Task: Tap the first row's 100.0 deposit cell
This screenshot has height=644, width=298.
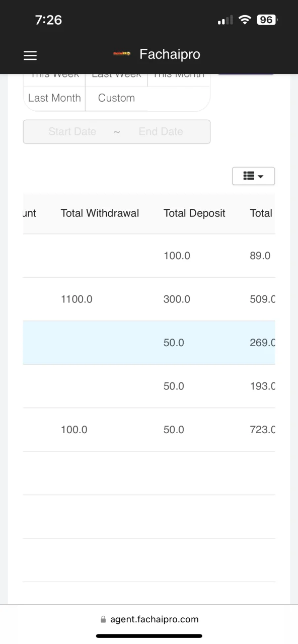Action: (x=177, y=256)
